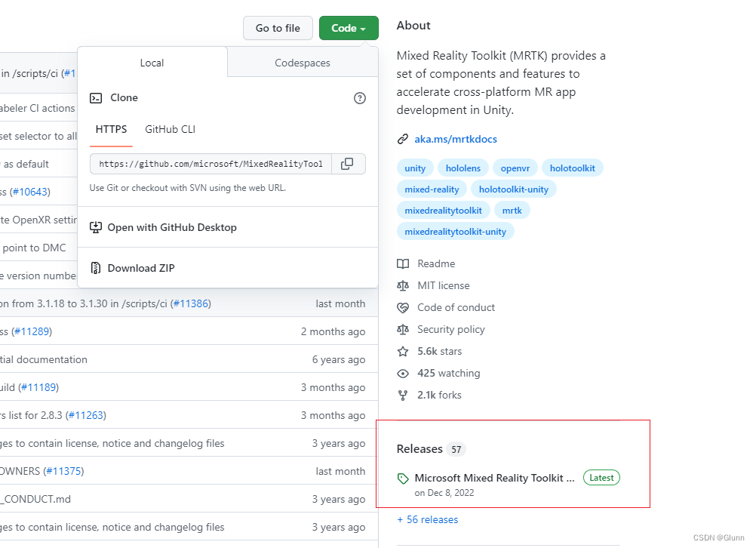Click the 425 watching link
This screenshot has width=756, height=548.
pos(449,374)
